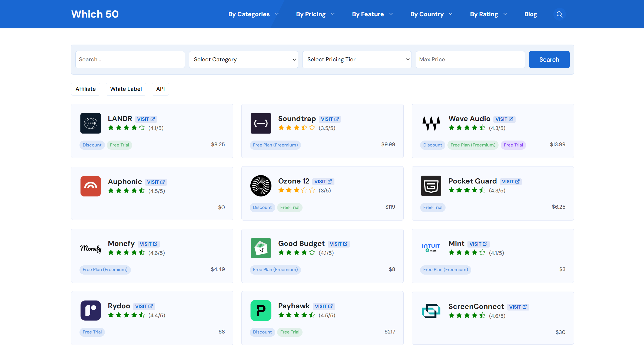
Task: Open the LANDR logo thumbnail
Action: coord(91,123)
